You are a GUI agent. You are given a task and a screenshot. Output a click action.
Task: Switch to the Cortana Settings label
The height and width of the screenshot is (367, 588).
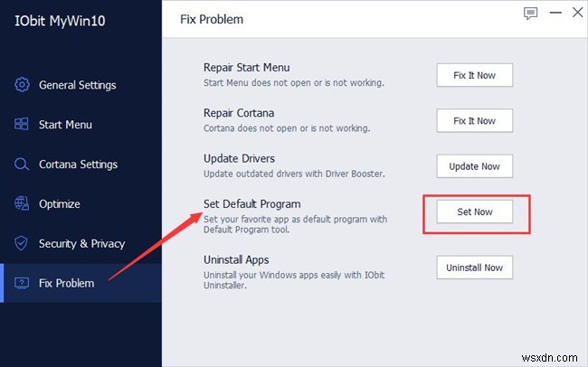pos(78,165)
